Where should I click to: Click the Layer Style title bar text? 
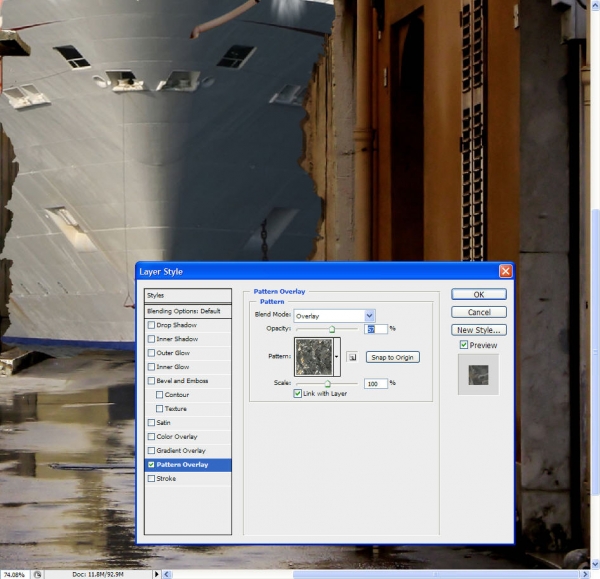(161, 272)
